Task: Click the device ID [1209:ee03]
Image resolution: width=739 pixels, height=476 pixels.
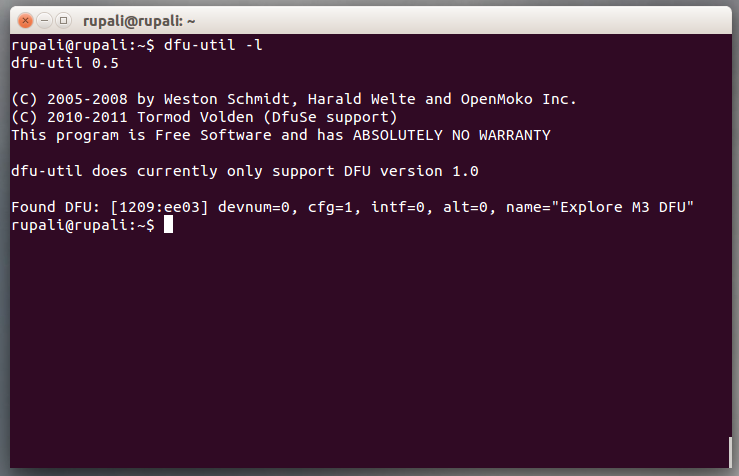Action: (x=159, y=207)
